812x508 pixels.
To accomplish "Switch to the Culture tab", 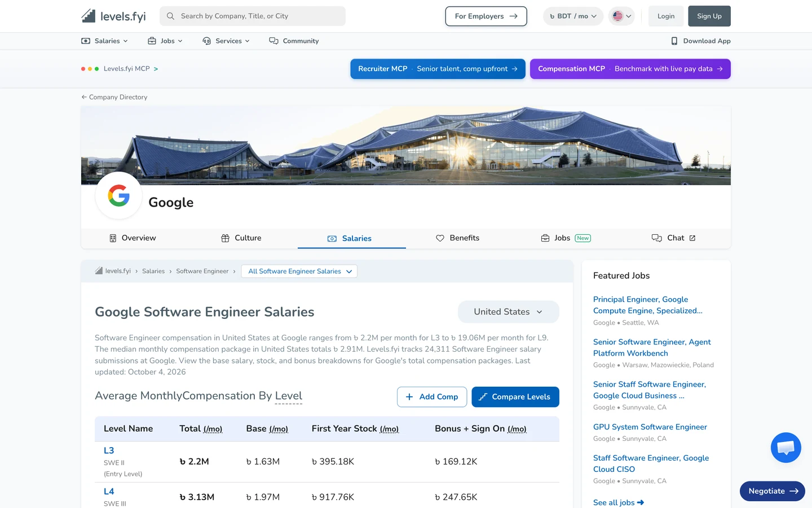I will (241, 238).
